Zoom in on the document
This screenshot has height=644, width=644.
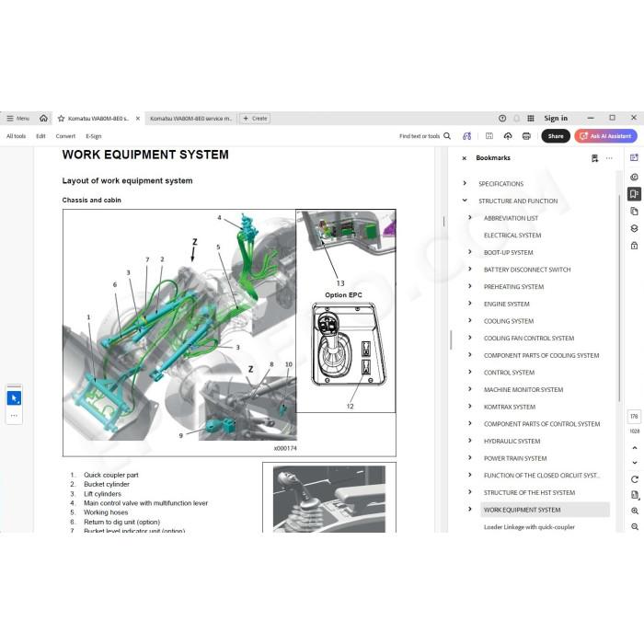pos(635,511)
